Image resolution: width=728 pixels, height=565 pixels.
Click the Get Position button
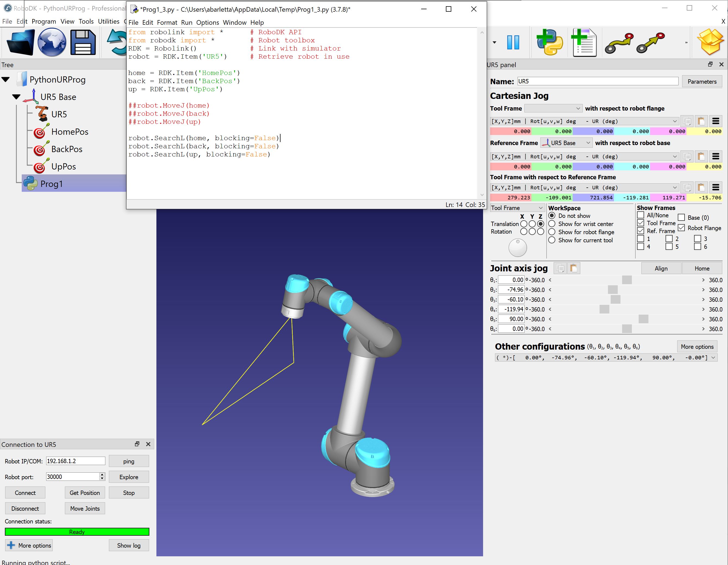(x=85, y=493)
